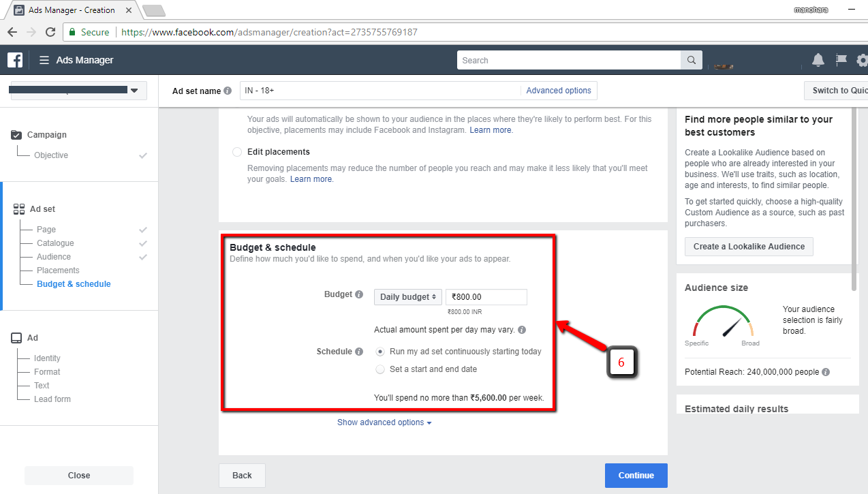
Task: Open Learn more link under Edit placements
Action: (x=312, y=179)
